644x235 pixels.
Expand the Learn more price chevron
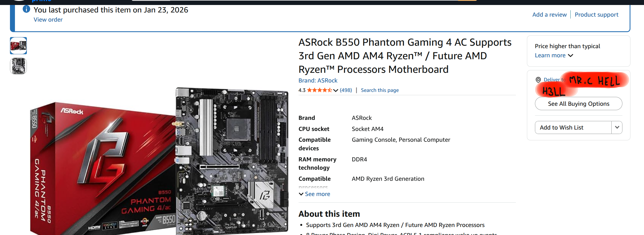pos(570,55)
